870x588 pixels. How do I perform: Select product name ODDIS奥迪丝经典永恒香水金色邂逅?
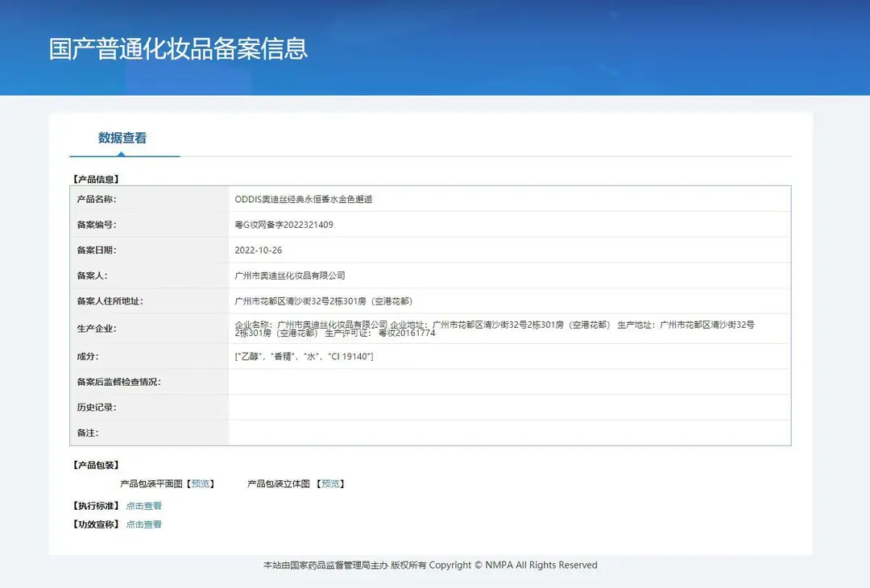click(304, 199)
